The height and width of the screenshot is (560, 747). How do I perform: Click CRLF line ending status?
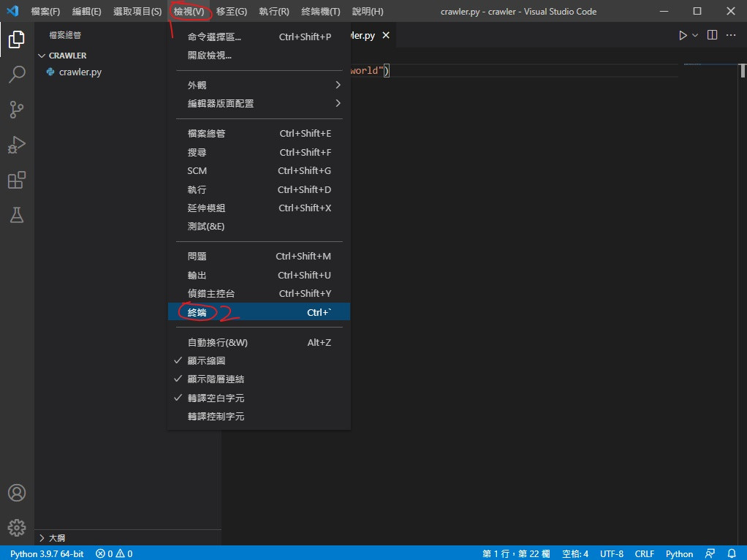pos(644,553)
